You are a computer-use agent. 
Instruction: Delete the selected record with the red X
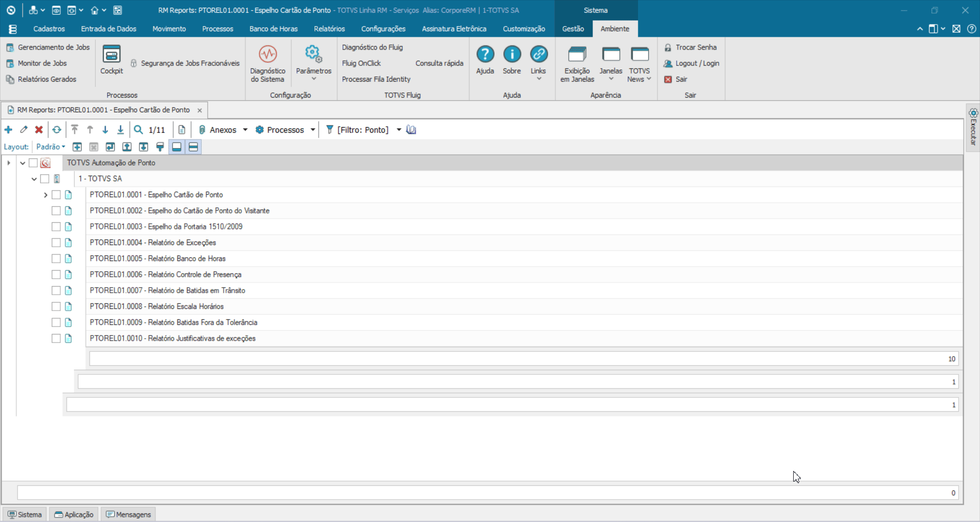coord(39,130)
